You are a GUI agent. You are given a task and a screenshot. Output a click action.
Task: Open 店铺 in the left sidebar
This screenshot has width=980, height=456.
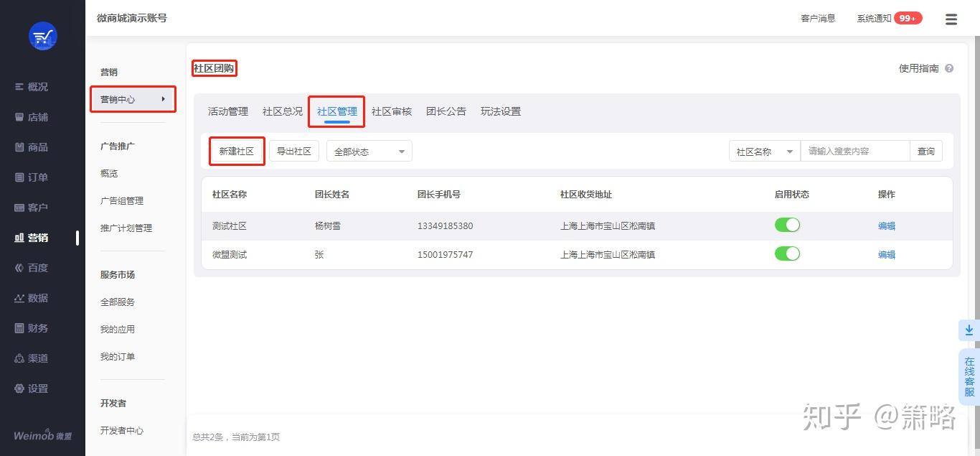(32, 117)
